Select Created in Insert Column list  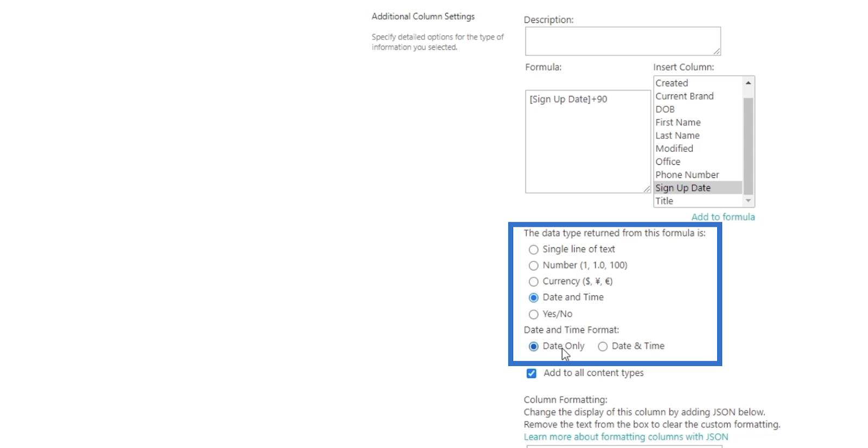(x=698, y=83)
